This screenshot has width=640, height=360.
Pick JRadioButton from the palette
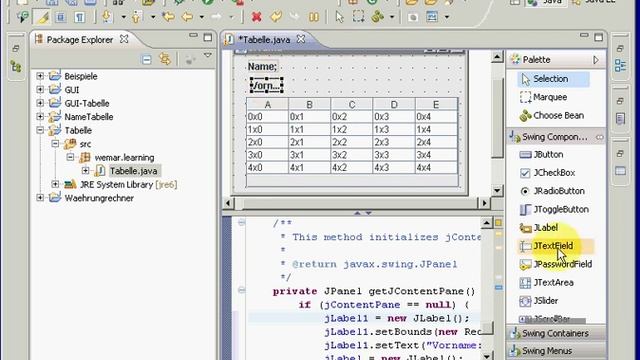[x=552, y=191]
